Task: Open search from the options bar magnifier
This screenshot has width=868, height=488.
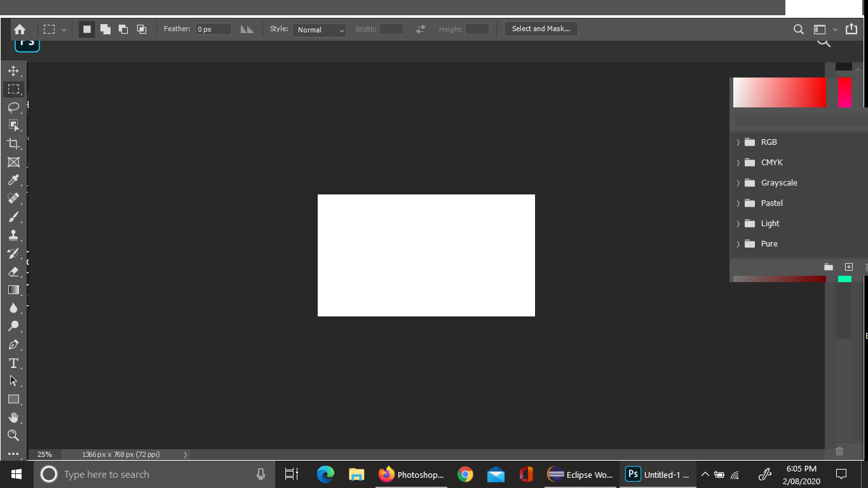Action: [799, 29]
